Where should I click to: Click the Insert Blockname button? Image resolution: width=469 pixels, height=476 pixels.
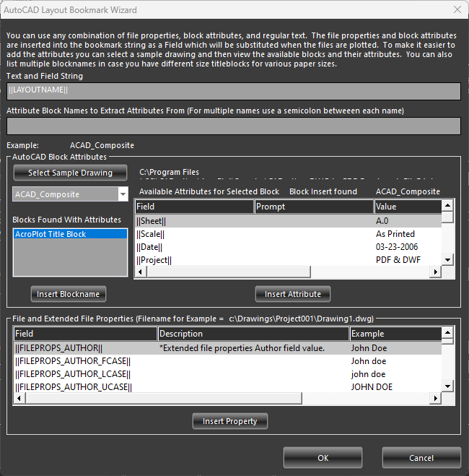pos(69,294)
